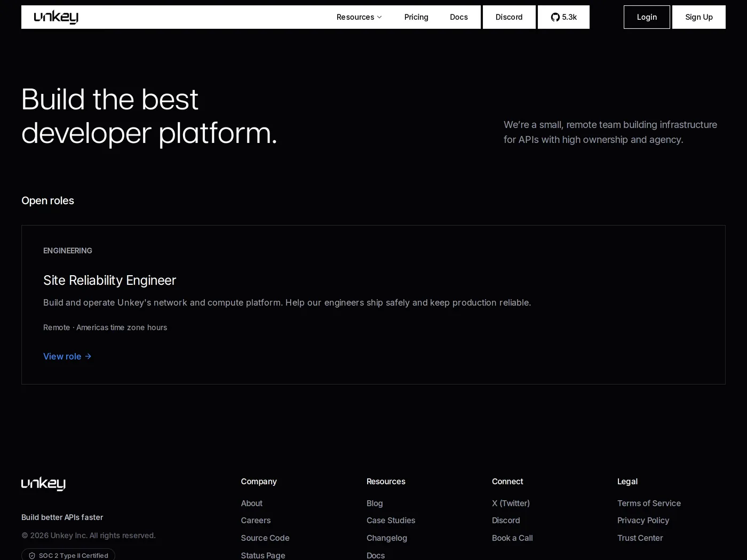Open the Site Reliability Engineer role title
747x560 pixels.
coord(109,280)
